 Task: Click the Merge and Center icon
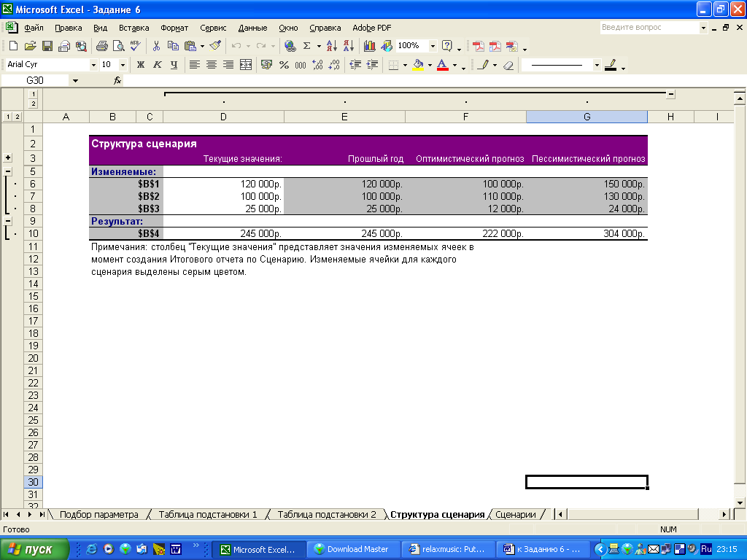coord(246,65)
